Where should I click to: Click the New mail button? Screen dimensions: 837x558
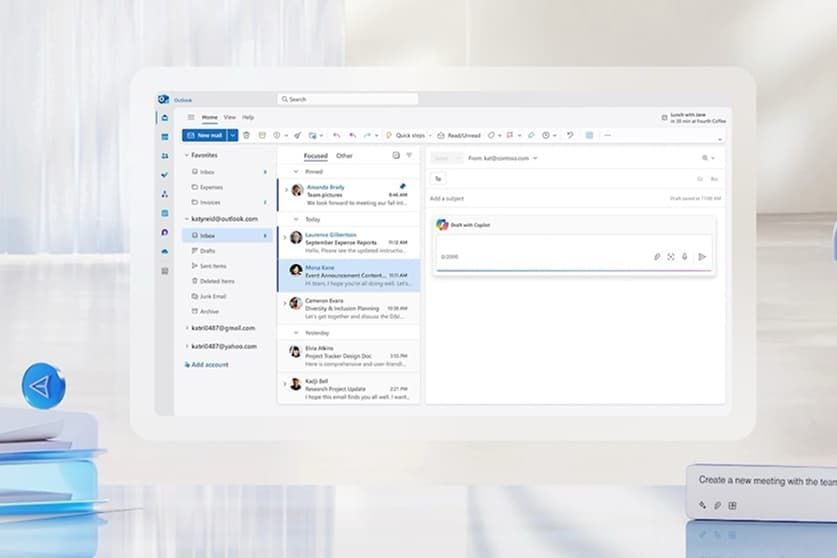point(205,136)
